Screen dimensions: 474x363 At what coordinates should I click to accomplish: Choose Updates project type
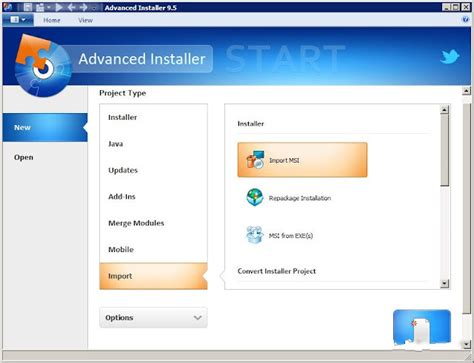click(153, 170)
